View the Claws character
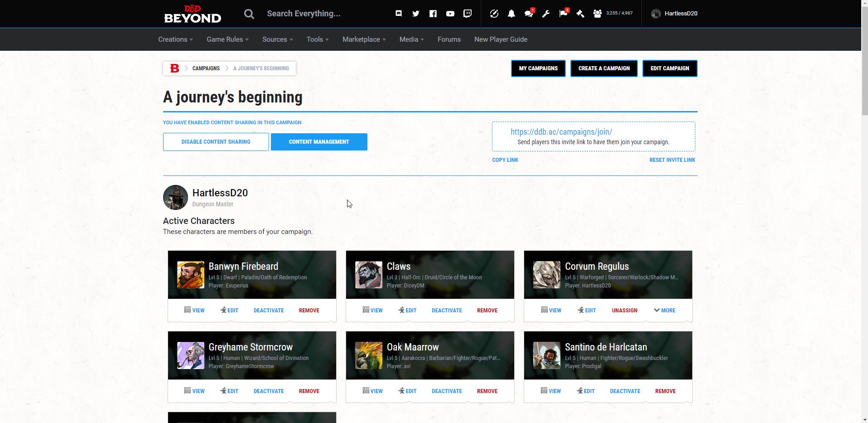 tap(372, 311)
